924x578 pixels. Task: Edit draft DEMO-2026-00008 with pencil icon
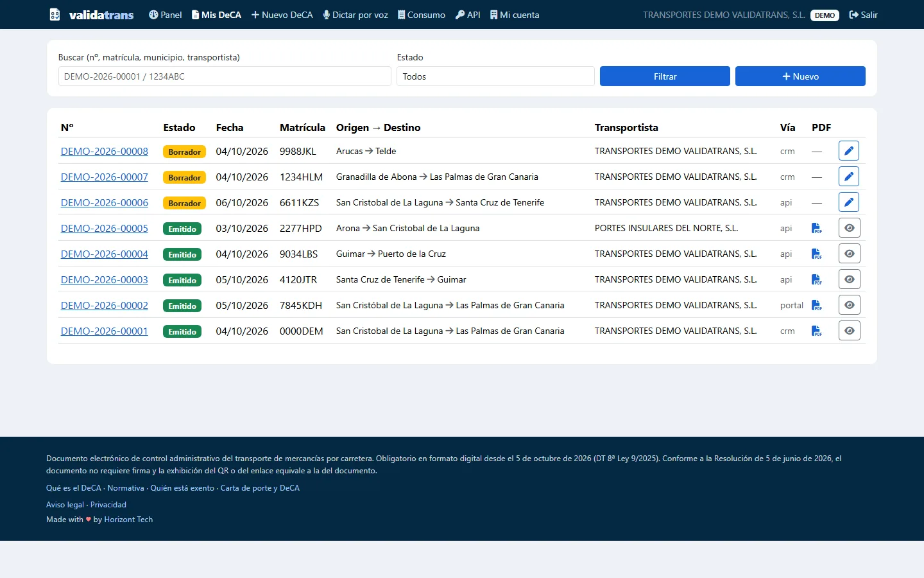(x=849, y=151)
